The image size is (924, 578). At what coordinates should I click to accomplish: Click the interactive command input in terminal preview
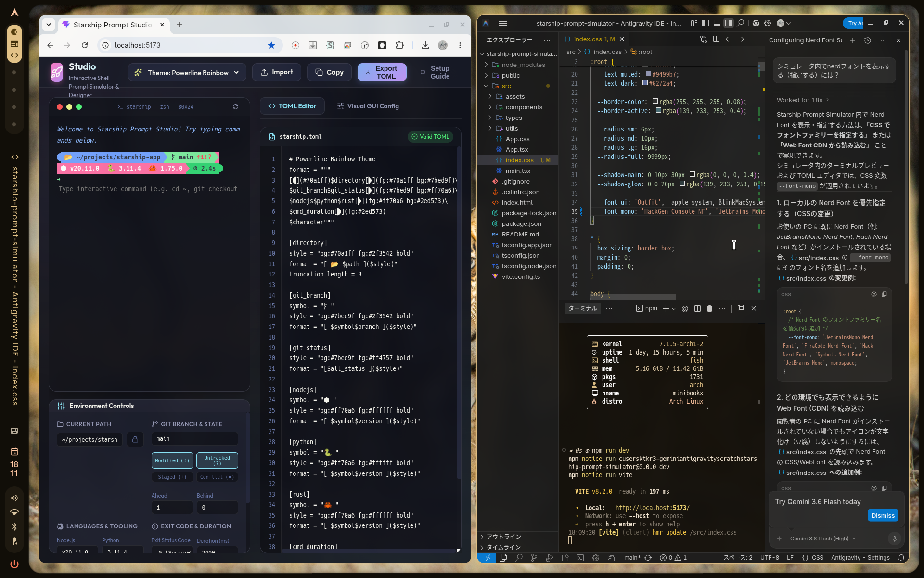tap(150, 189)
